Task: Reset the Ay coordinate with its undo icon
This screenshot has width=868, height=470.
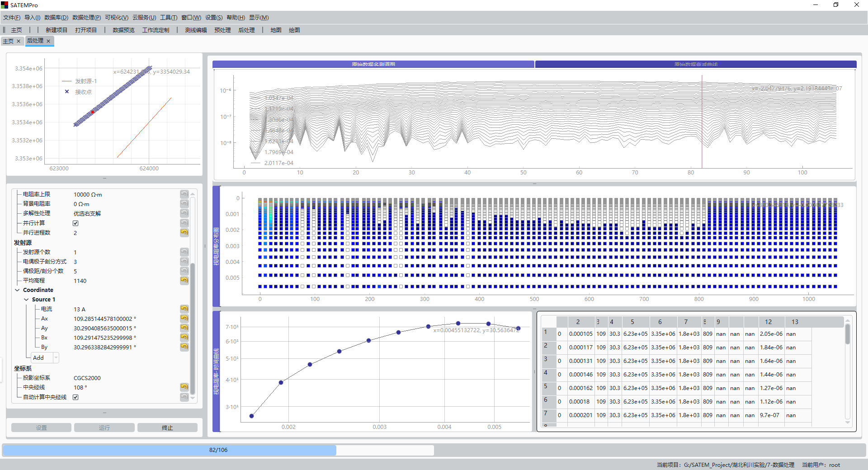Action: click(184, 328)
